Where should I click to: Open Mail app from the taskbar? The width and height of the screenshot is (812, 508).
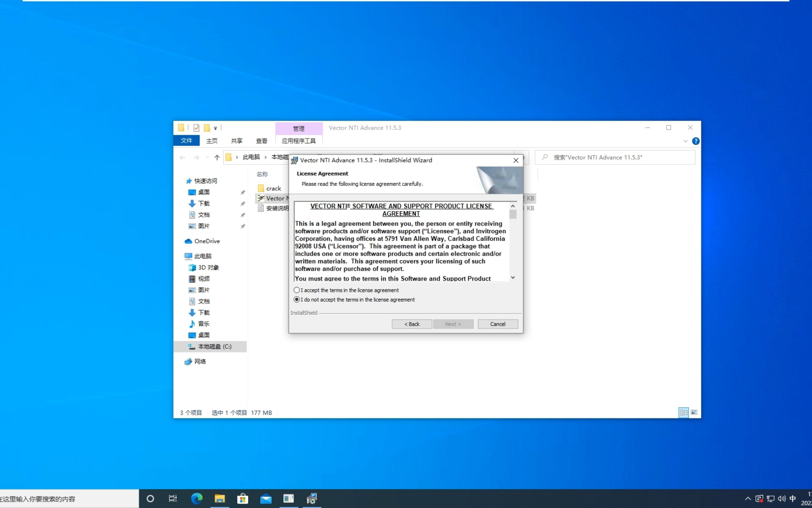pyautogui.click(x=266, y=499)
